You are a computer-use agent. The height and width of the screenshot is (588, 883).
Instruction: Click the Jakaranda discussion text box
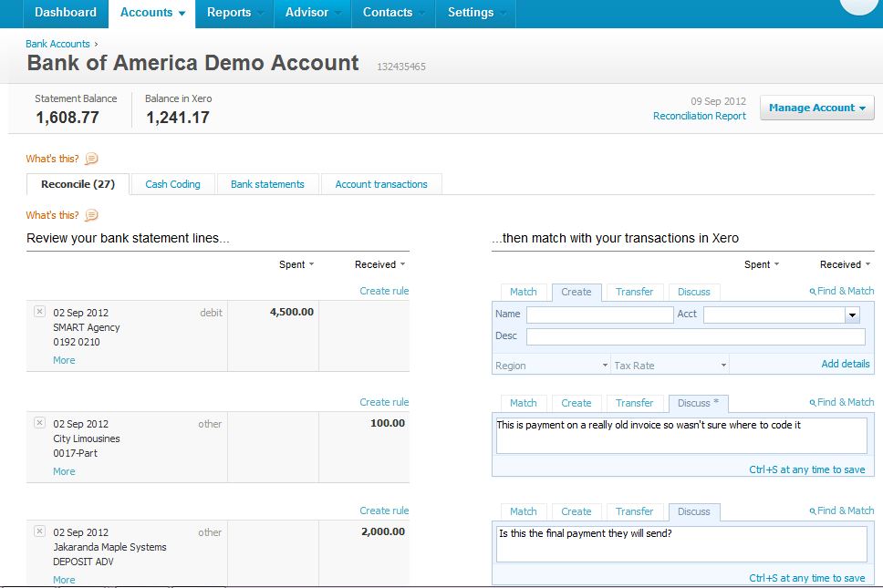[681, 544]
